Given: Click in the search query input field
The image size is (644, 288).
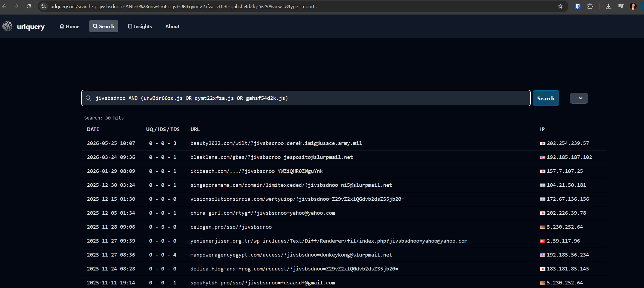Looking at the screenshot, I should coord(306,98).
